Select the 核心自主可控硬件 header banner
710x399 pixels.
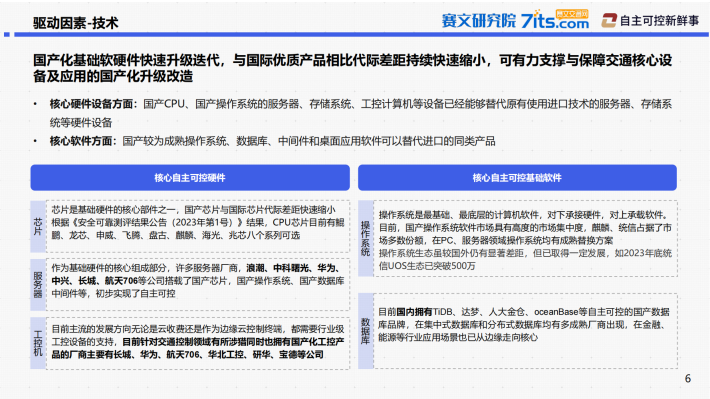click(x=190, y=178)
